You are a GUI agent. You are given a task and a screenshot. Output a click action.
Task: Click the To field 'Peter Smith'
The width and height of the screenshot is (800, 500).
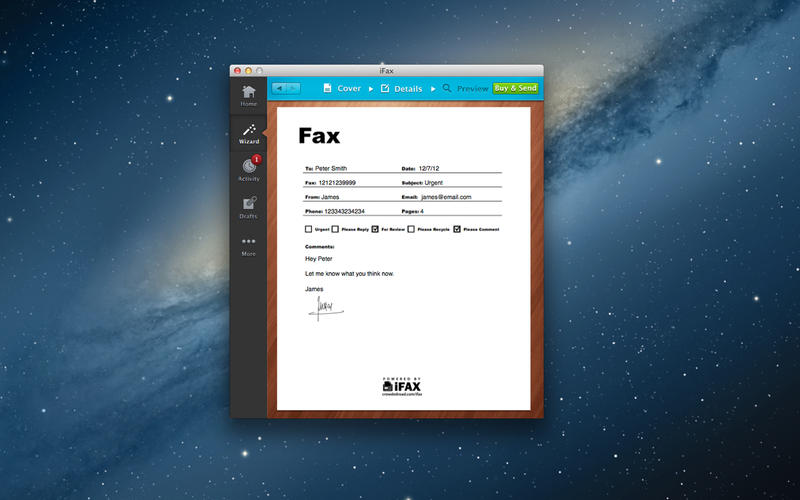coord(331,168)
